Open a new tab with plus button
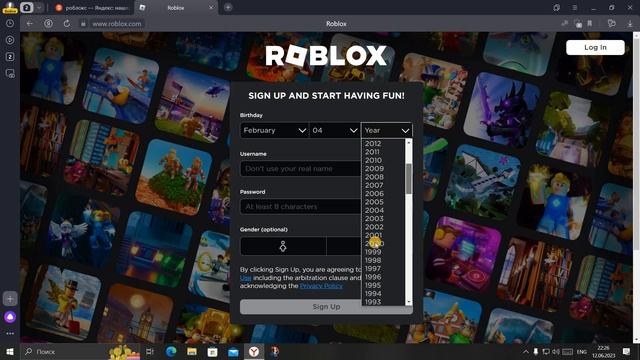This screenshot has height=360, width=640. coord(228,7)
